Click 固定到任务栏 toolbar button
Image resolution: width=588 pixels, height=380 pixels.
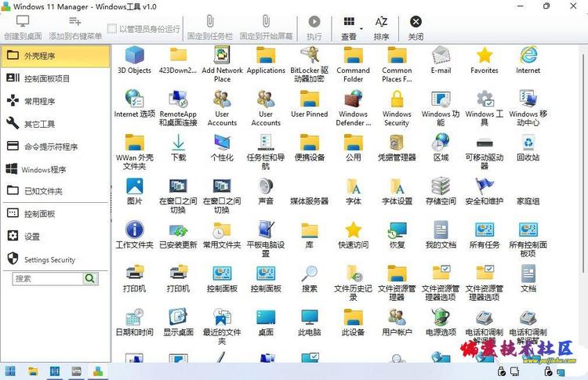point(210,28)
